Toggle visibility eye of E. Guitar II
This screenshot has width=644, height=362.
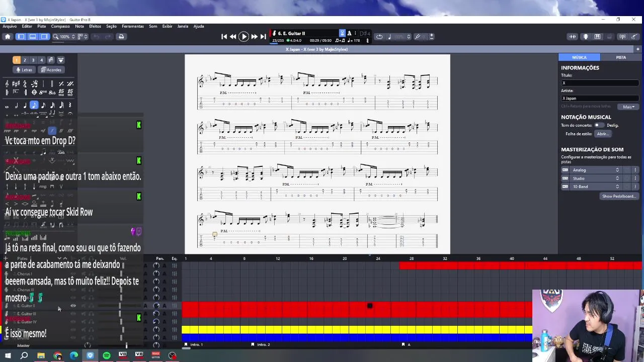click(x=73, y=306)
